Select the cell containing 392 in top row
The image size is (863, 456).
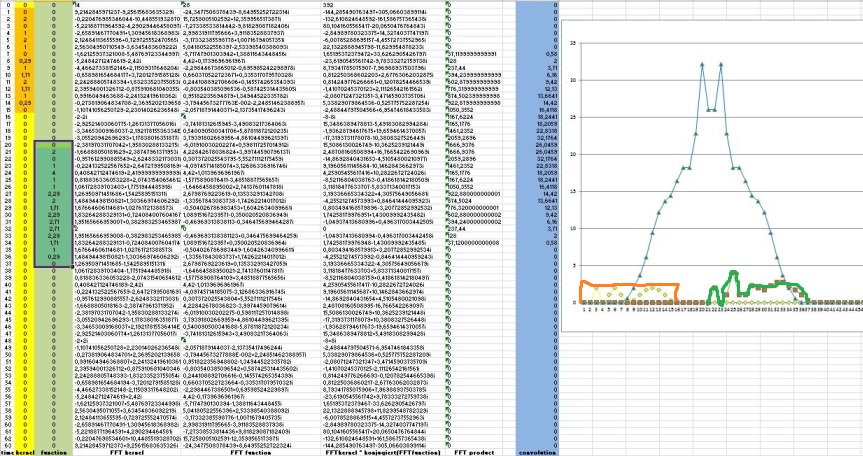(x=302, y=5)
